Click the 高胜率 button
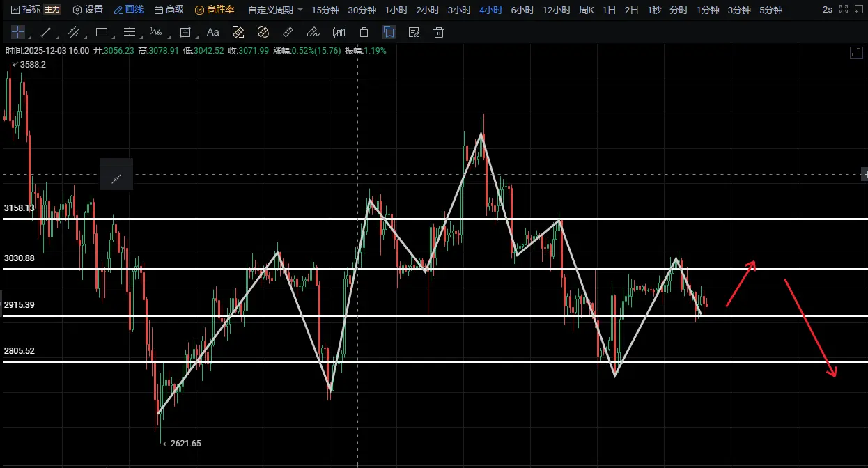 [x=215, y=10]
